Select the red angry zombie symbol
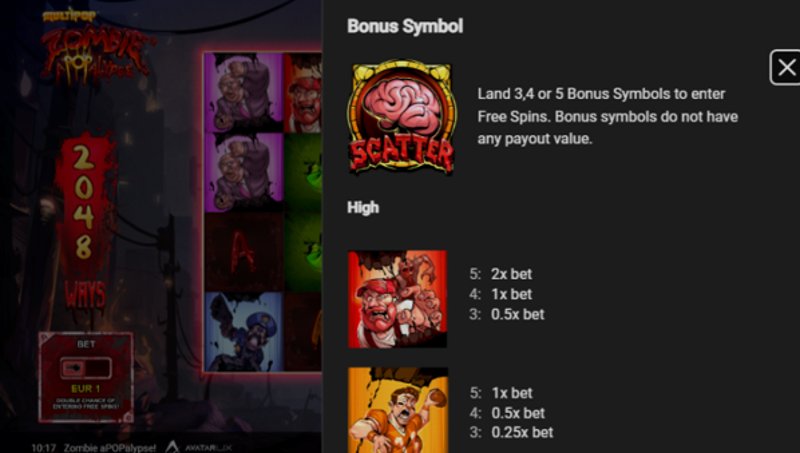Screen dimensions: 800x453 point(397,299)
